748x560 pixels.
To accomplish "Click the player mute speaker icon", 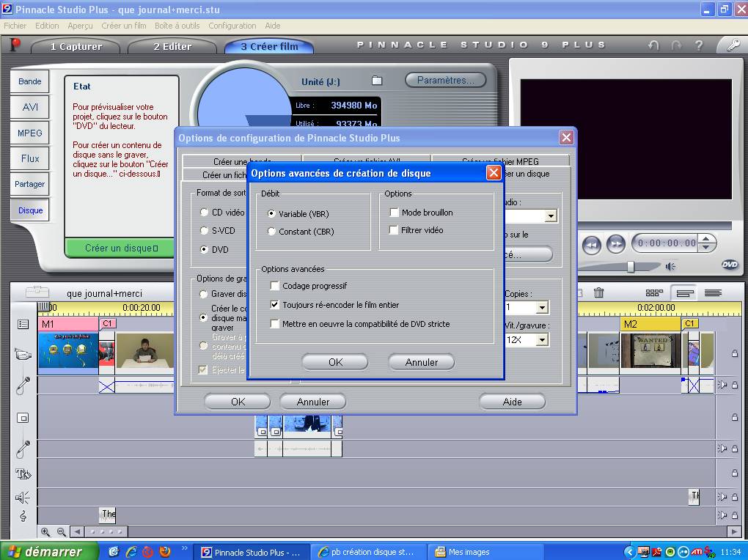I will coord(671,266).
